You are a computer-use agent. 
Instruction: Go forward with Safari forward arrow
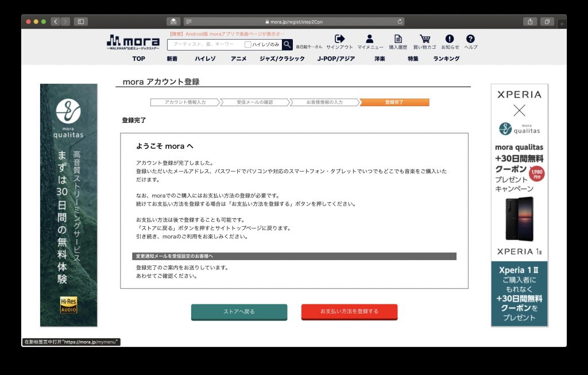(65, 22)
